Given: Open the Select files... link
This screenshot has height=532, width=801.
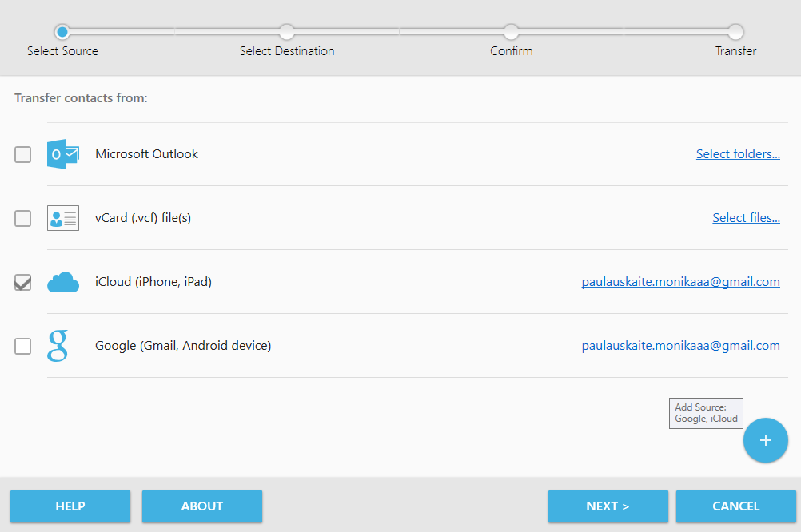Looking at the screenshot, I should point(746,217).
